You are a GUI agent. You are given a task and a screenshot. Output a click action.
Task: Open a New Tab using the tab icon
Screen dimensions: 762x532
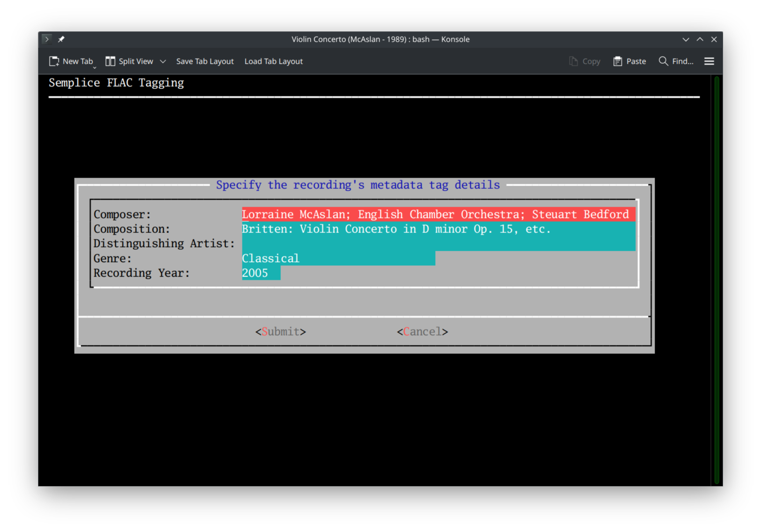(x=54, y=61)
